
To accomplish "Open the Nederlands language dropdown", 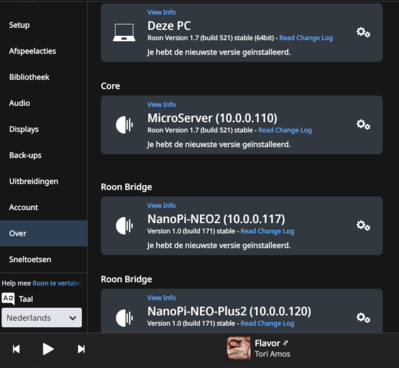I will (x=42, y=318).
